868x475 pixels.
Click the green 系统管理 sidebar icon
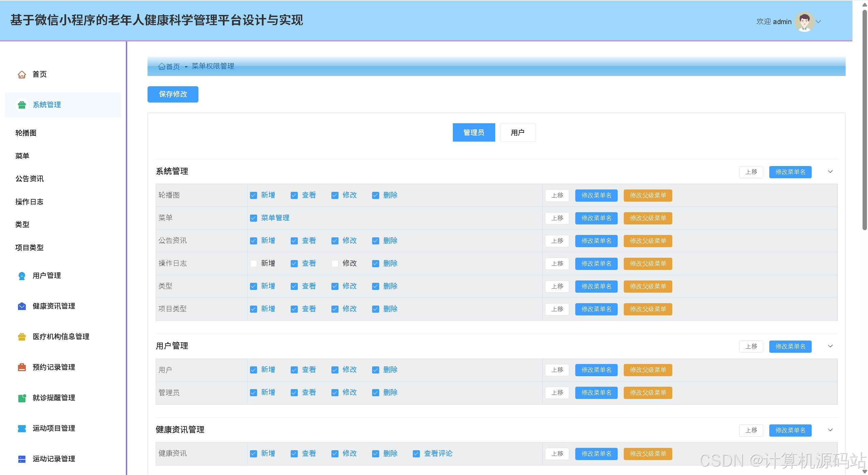click(22, 105)
